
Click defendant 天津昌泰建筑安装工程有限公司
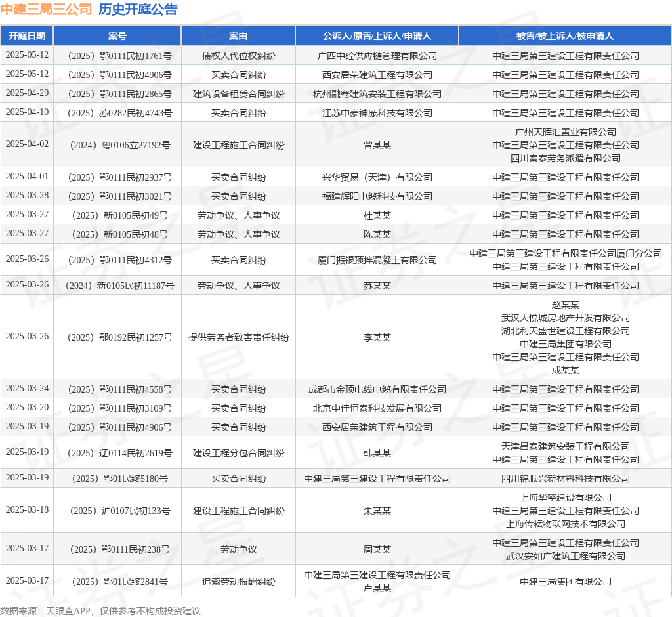[x=565, y=446]
